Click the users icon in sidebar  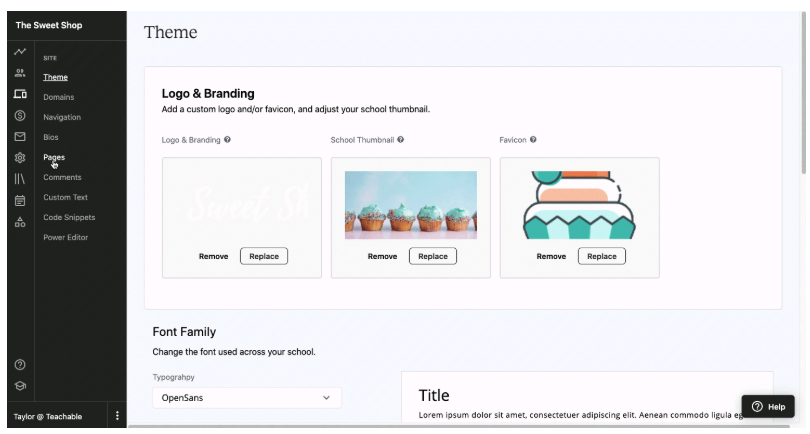20,73
